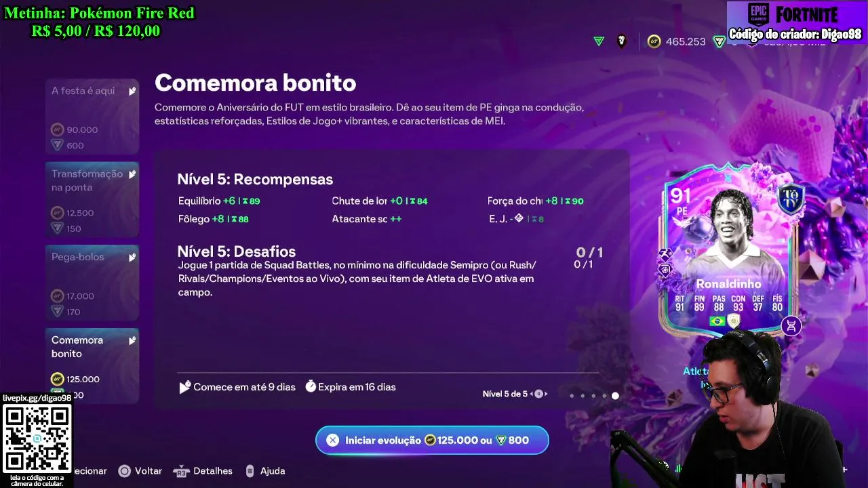Click the X icon on Iniciar evolução button

pyautogui.click(x=332, y=440)
